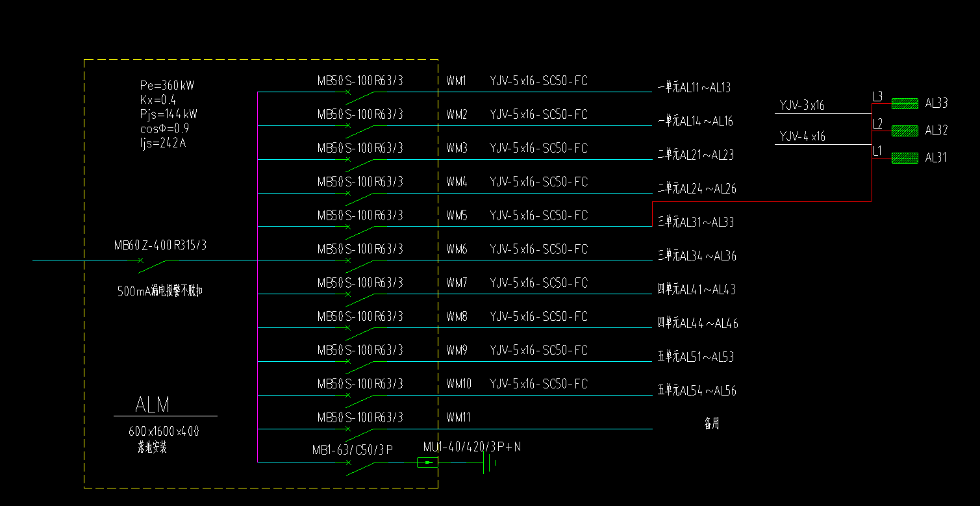Click the L1 phase label

pyautogui.click(x=877, y=151)
